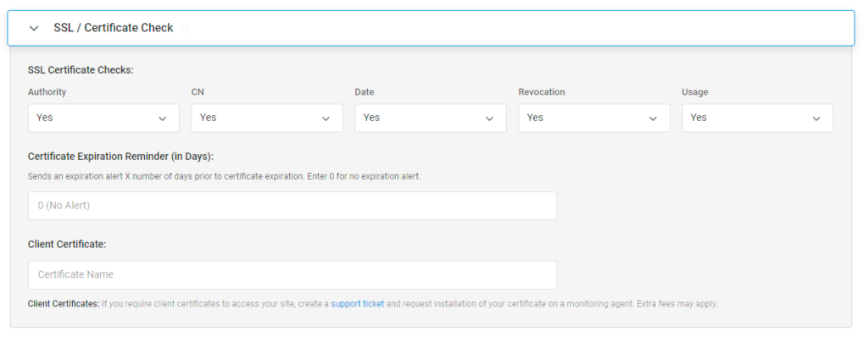Open the Usage dropdown field
868x337 pixels.
(x=757, y=118)
